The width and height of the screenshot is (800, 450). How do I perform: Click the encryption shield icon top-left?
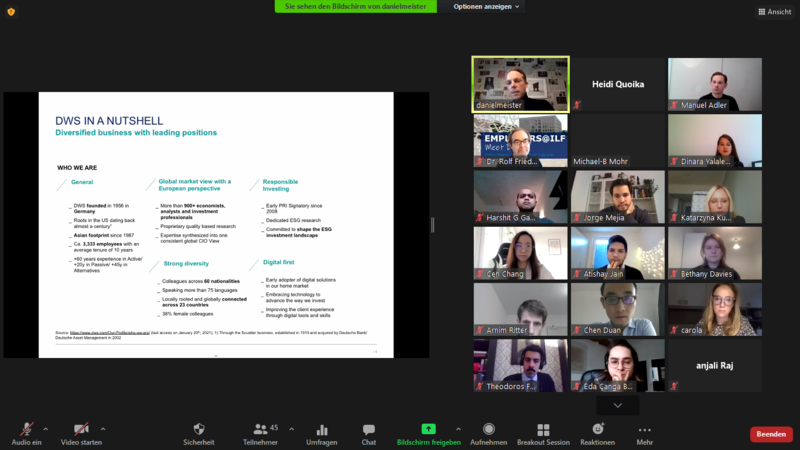pos(11,12)
